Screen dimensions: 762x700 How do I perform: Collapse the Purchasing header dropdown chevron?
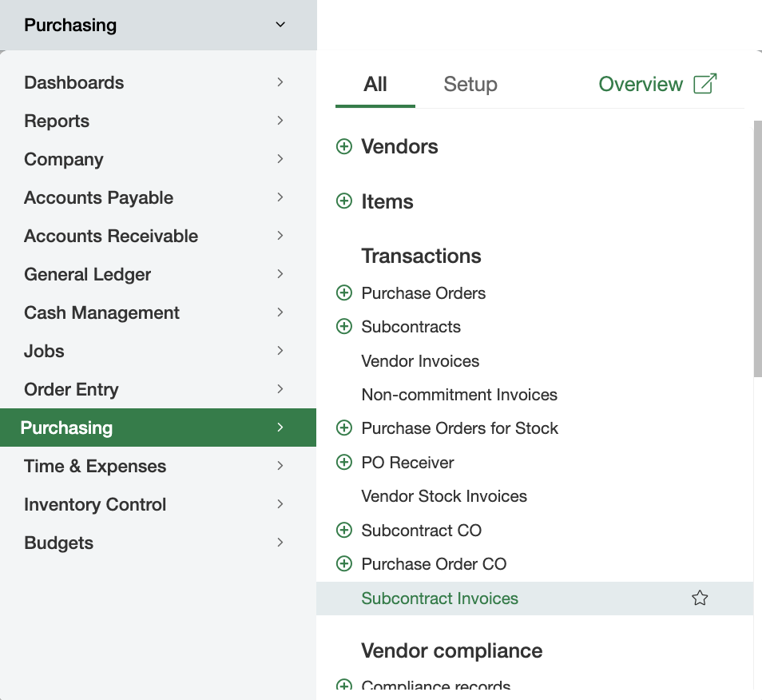[x=280, y=24]
